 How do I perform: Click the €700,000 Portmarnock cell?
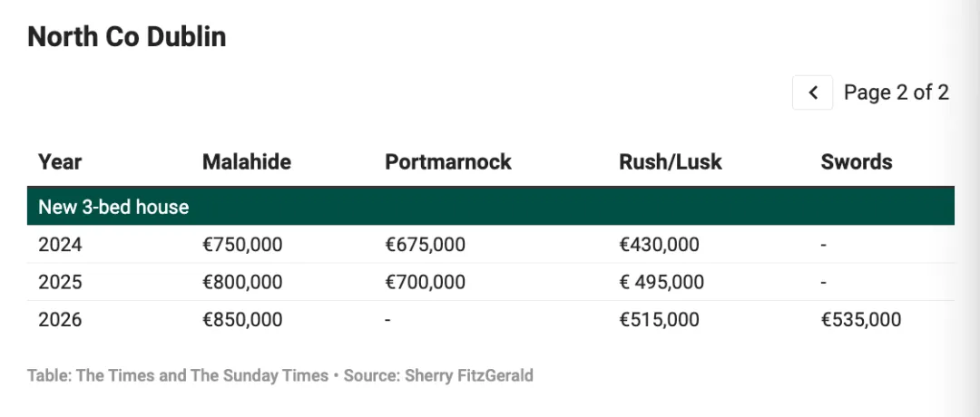(425, 283)
